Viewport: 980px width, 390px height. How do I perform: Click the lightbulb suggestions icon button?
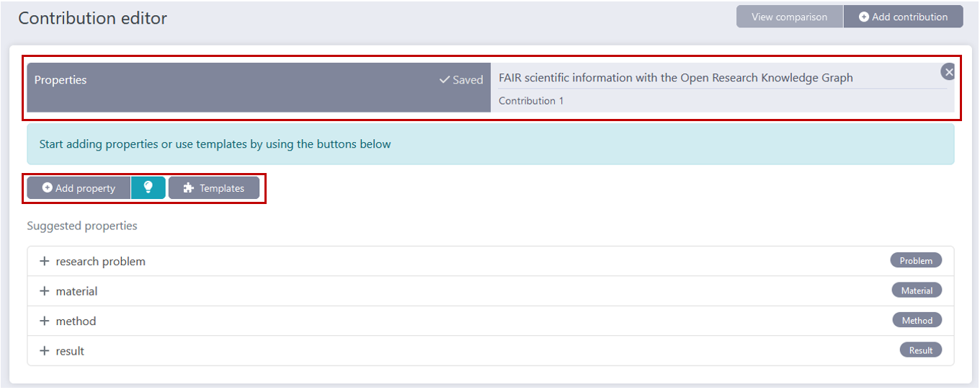[148, 187]
